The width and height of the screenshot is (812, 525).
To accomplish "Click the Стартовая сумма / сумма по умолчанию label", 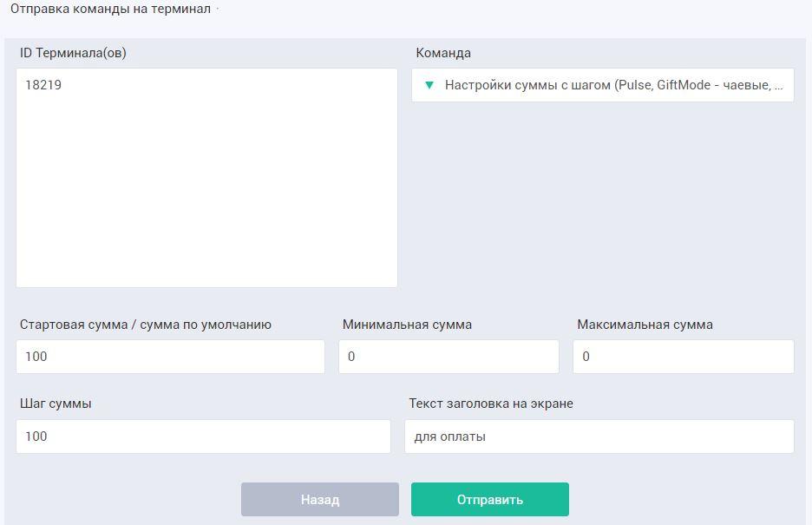I will [x=146, y=325].
